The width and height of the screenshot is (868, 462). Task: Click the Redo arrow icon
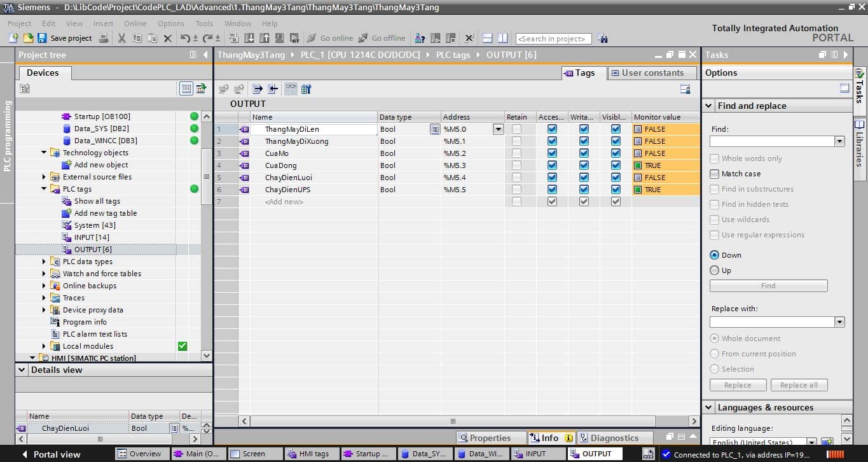coord(208,38)
